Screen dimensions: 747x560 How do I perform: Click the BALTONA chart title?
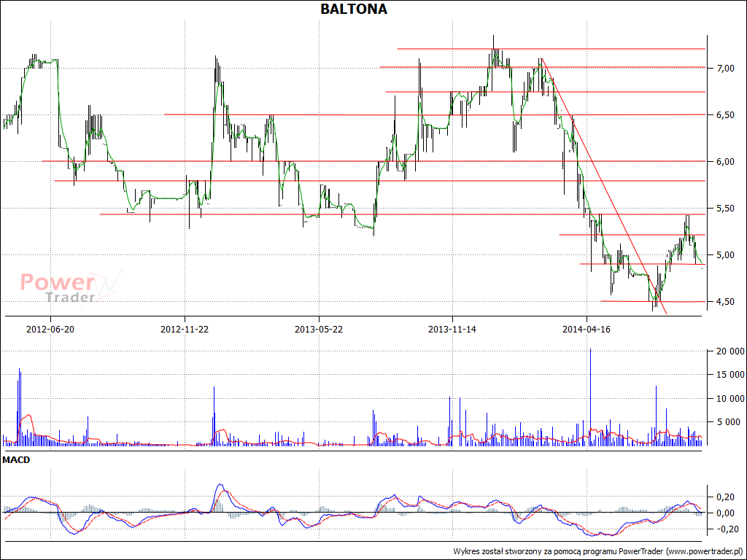pos(354,9)
